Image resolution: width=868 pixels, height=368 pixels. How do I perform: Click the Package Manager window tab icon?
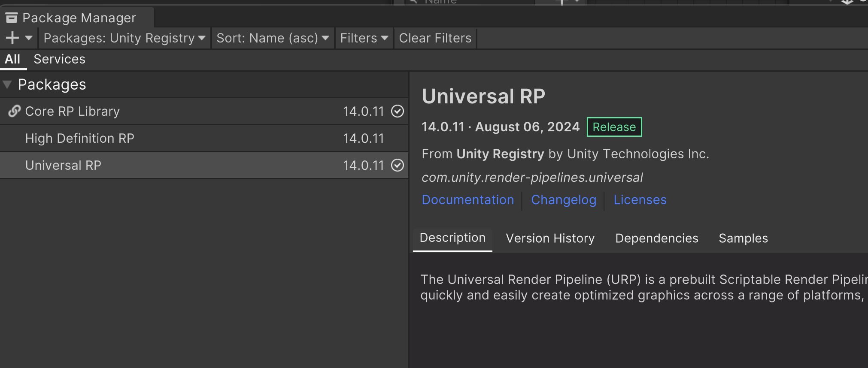tap(12, 18)
